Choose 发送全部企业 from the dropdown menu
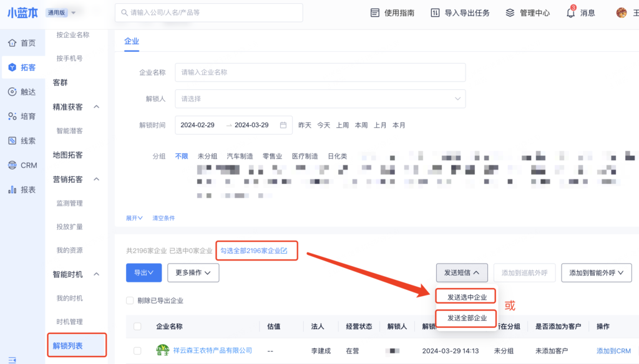 (x=466, y=318)
